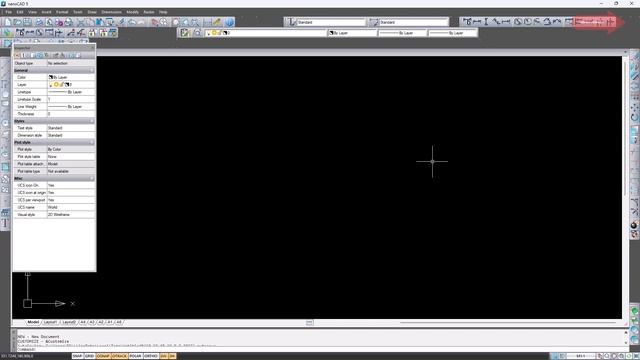Open the Linetype By Layer dropdown in toolbar
This screenshot has height=360, width=640.
(402, 33)
